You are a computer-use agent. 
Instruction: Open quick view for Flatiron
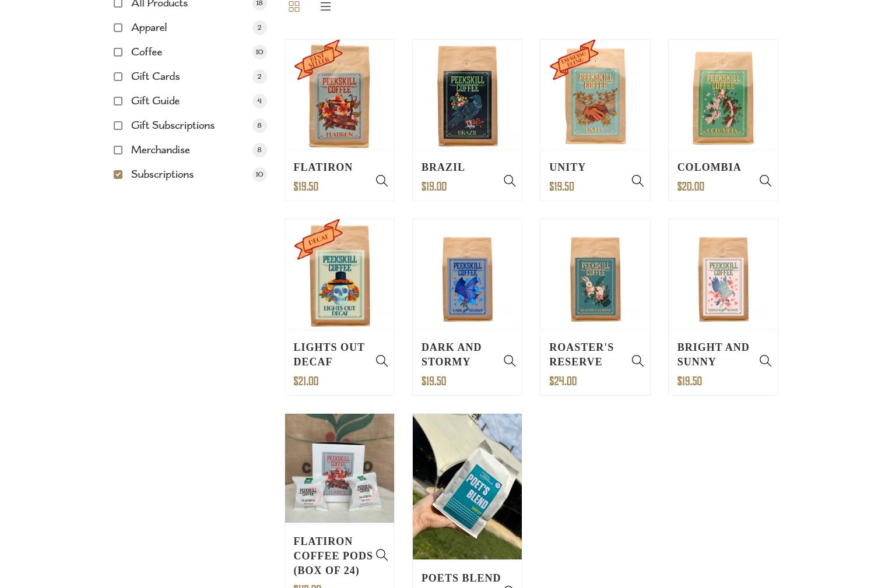(382, 181)
